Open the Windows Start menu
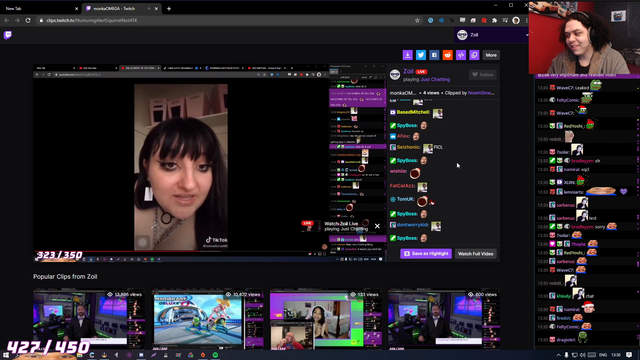This screenshot has width=640, height=360. [6, 355]
